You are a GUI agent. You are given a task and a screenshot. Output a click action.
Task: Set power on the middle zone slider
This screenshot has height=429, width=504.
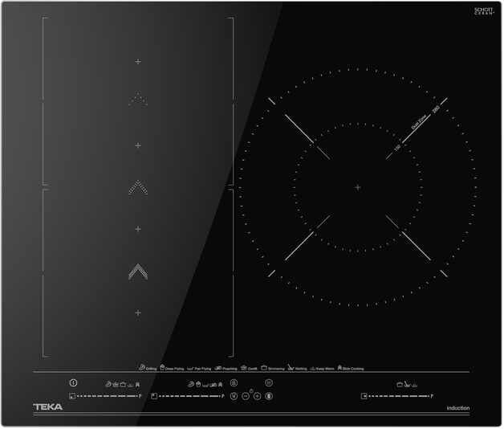pyautogui.click(x=189, y=396)
